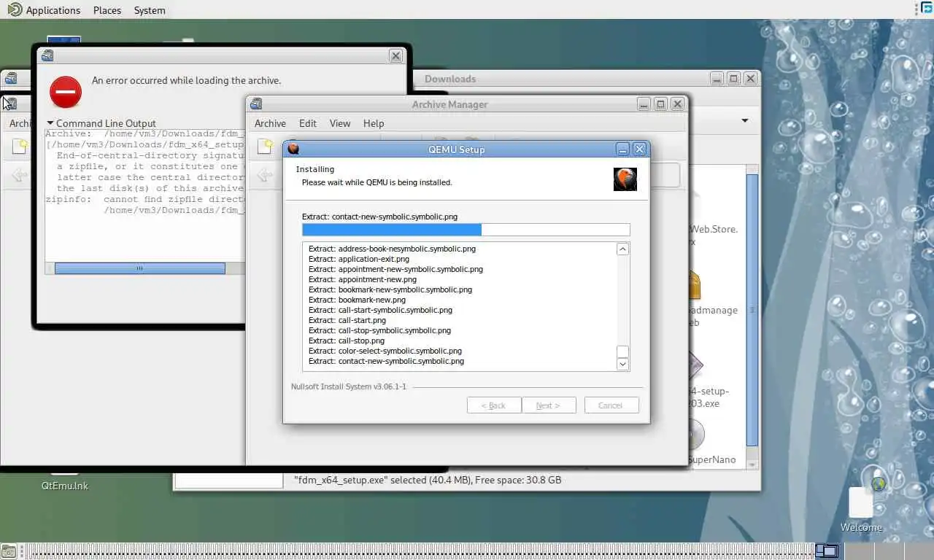The width and height of the screenshot is (934, 560).
Task: Click 'Extract: address-book-nesymbolic.symbolic.png' log line
Action: [x=392, y=249]
